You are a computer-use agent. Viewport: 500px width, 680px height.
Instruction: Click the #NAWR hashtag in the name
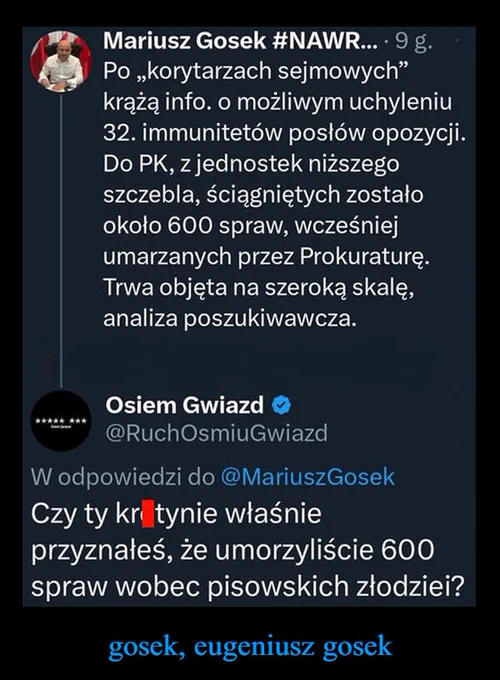pyautogui.click(x=326, y=41)
